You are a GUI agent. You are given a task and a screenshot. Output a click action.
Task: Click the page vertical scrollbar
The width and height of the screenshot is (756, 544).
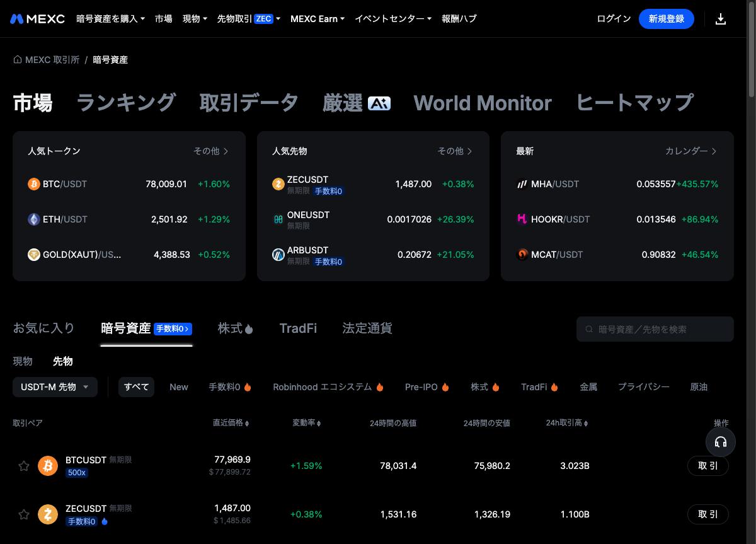coord(751,50)
